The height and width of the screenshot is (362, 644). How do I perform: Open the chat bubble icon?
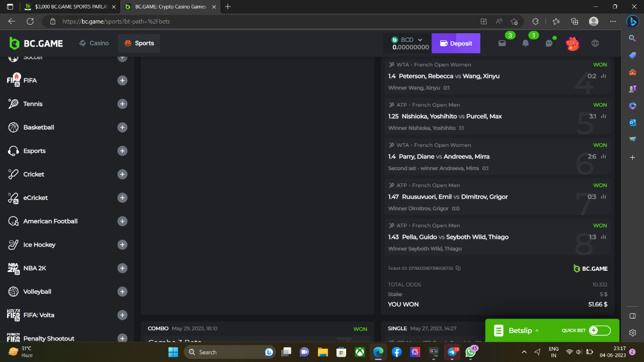coord(549,43)
